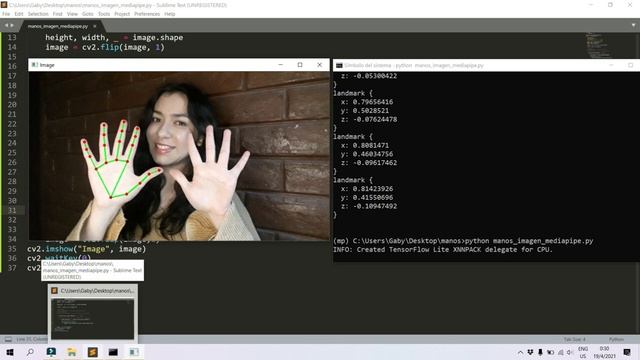Viewport: 640px width, 360px height.
Task: Open the tab list dropdown arrow
Action: (x=633, y=25)
